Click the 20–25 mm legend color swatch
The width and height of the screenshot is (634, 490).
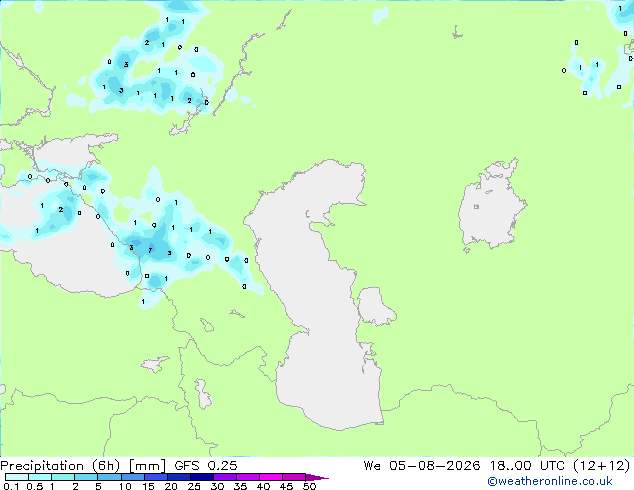click(178, 477)
